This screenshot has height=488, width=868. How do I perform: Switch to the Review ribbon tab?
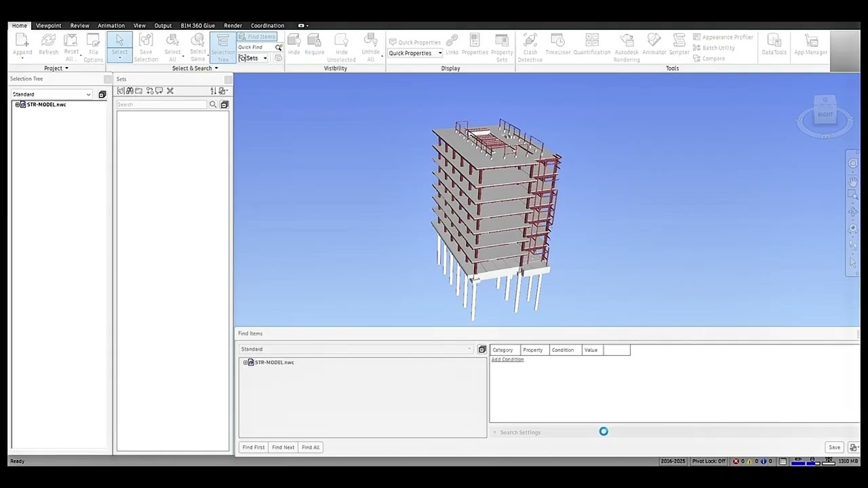(79, 26)
